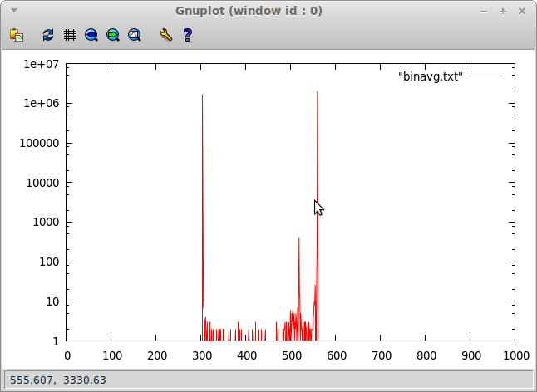
Task: Autoscale the plot with magnifier icon
Action: click(135, 35)
